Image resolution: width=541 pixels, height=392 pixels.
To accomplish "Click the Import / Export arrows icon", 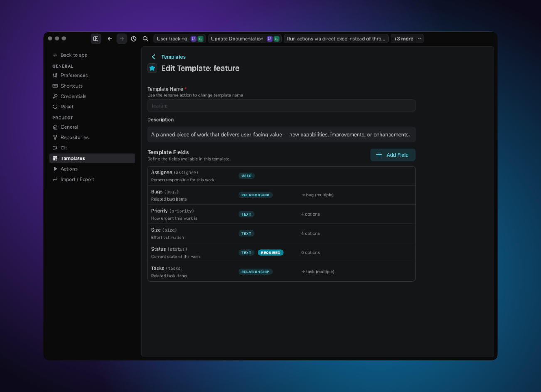I will [x=55, y=179].
